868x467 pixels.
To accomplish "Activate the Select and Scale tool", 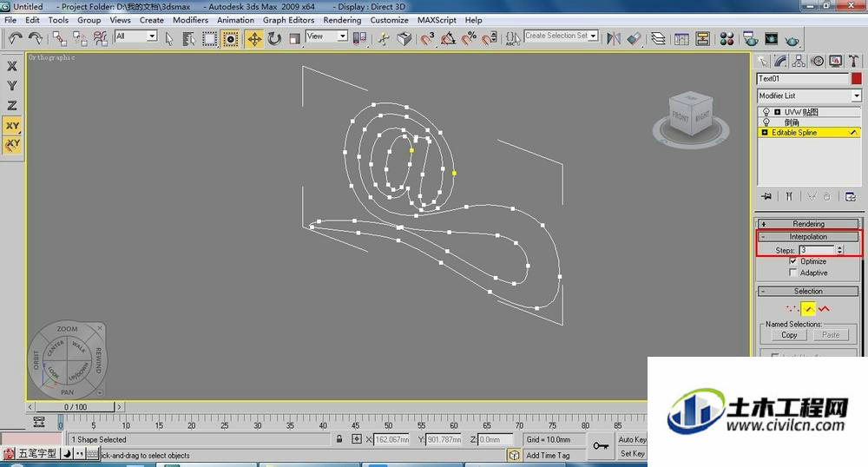I will point(294,38).
